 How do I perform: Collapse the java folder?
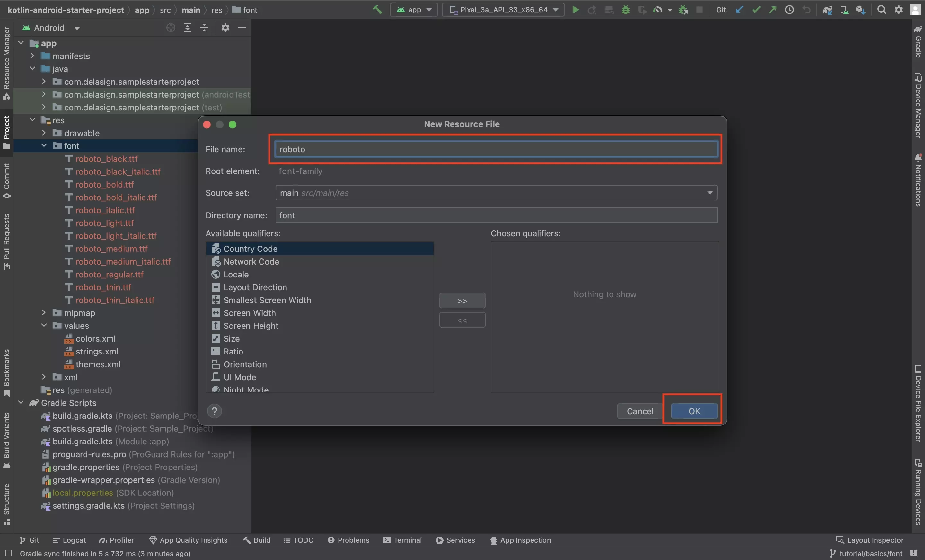tap(32, 69)
